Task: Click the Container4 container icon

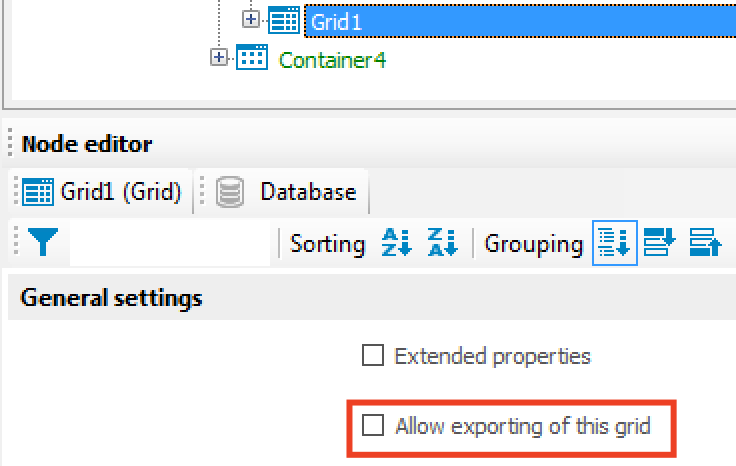Action: pyautogui.click(x=252, y=57)
